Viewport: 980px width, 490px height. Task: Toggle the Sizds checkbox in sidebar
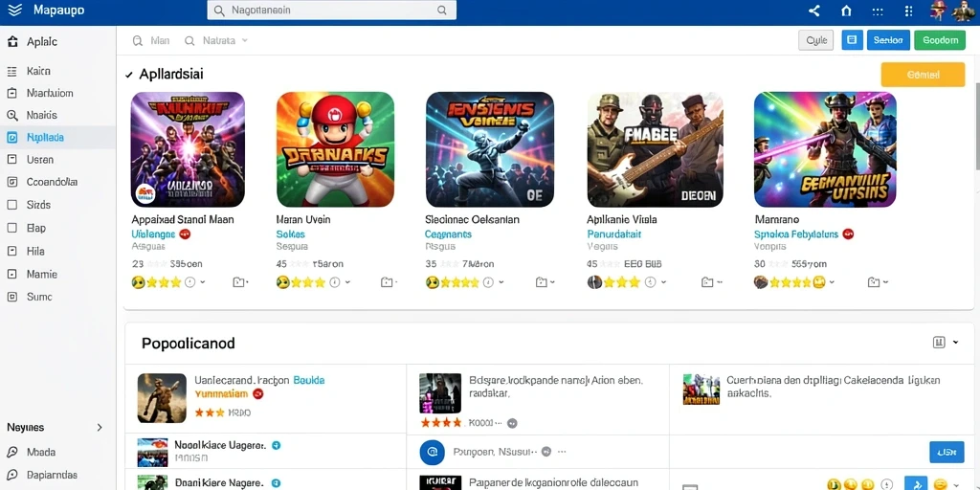[x=11, y=205]
